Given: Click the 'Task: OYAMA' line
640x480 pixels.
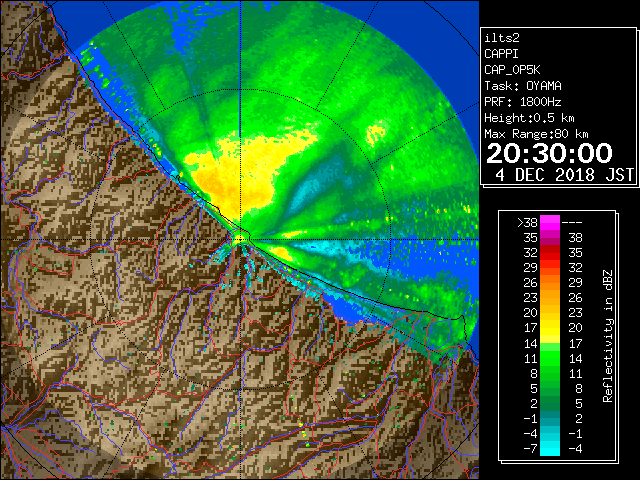Looking at the screenshot, I should [x=523, y=86].
